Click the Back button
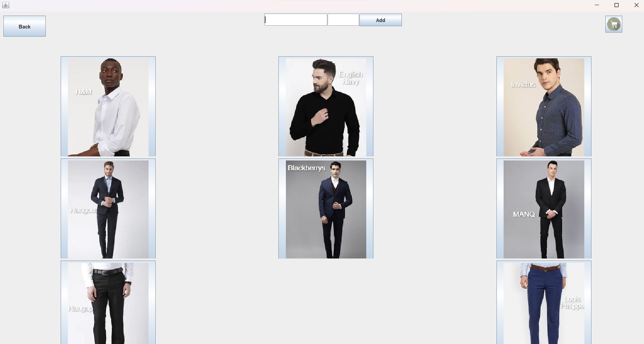This screenshot has height=344, width=644. click(x=24, y=26)
